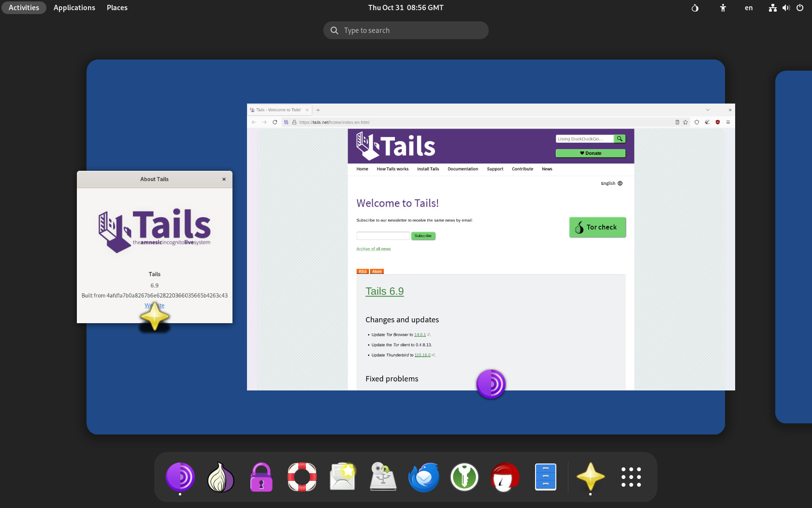
Task: Click the Tor Browser overlay icon on window thumbnail
Action: click(x=491, y=384)
